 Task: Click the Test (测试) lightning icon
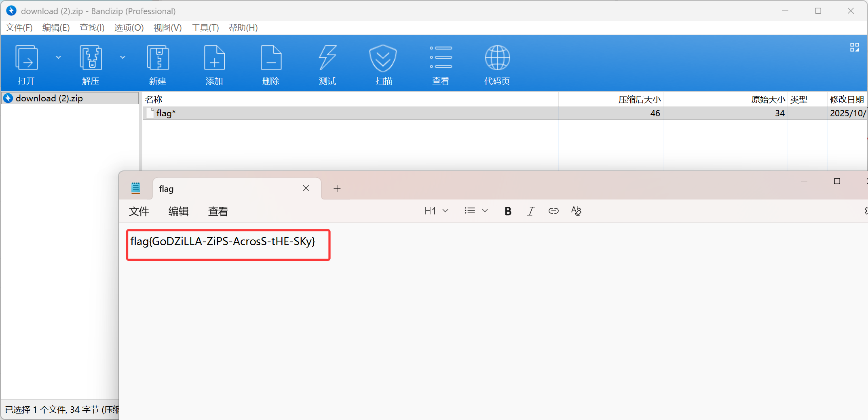[327, 58]
